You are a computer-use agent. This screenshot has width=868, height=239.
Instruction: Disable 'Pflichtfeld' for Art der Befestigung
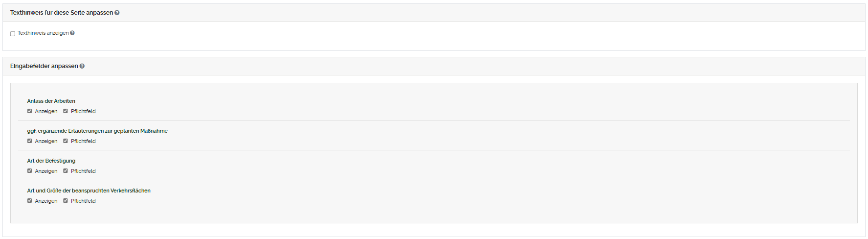click(66, 171)
